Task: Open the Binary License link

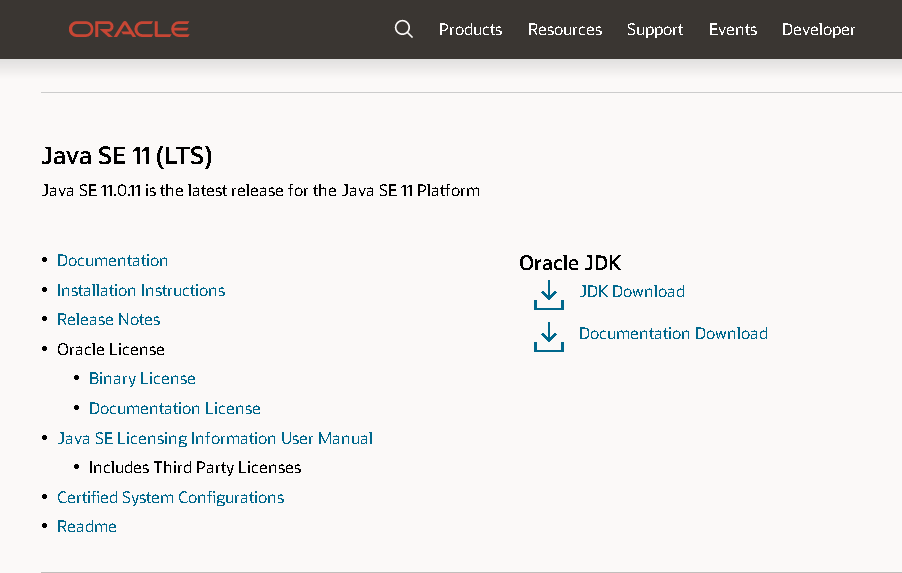Action: (142, 379)
